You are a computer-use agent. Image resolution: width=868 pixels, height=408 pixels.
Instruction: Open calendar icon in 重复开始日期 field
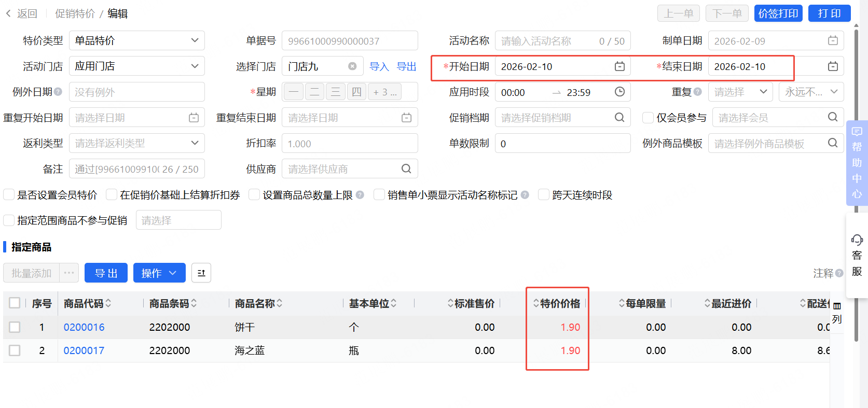[x=194, y=118]
